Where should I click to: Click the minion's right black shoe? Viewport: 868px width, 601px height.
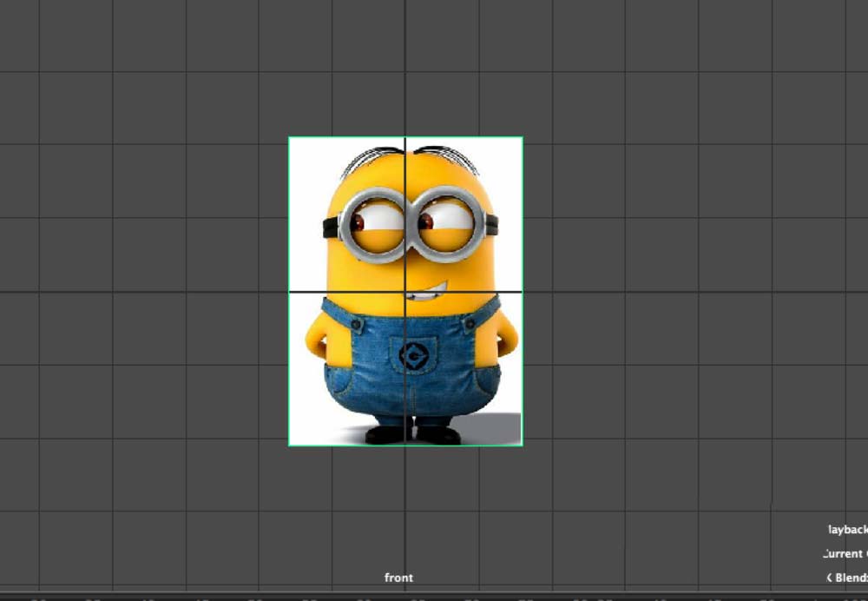point(438,434)
